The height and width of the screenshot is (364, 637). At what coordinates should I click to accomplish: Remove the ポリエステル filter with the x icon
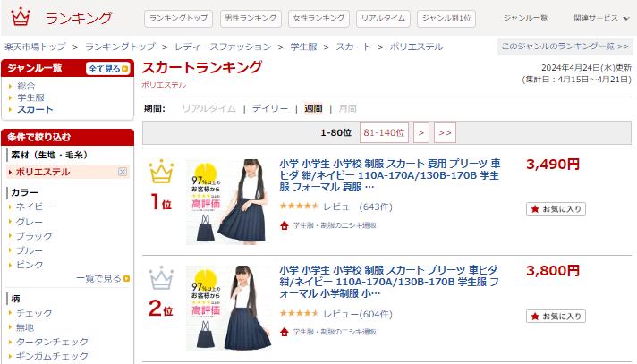(x=123, y=172)
